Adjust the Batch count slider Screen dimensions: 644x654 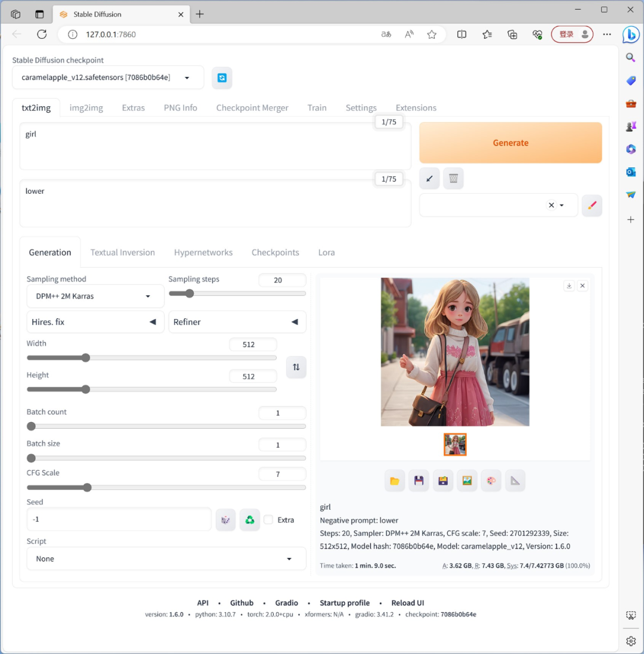pos(166,426)
